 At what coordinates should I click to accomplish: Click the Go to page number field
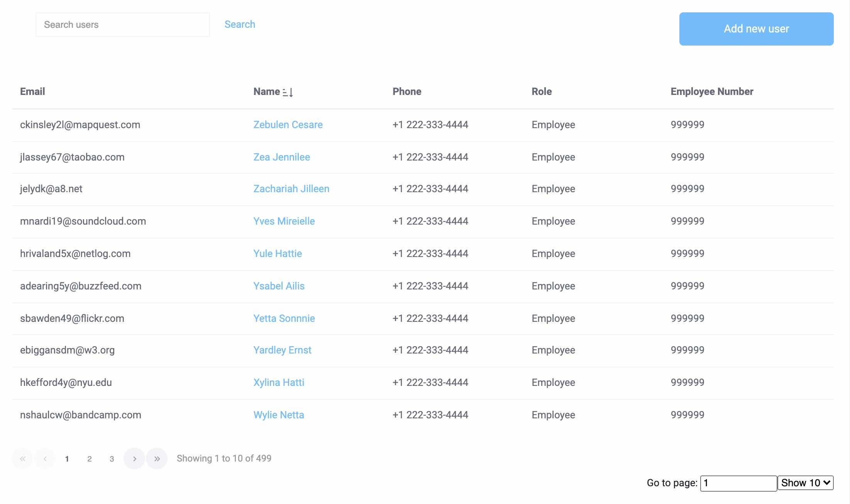[738, 483]
